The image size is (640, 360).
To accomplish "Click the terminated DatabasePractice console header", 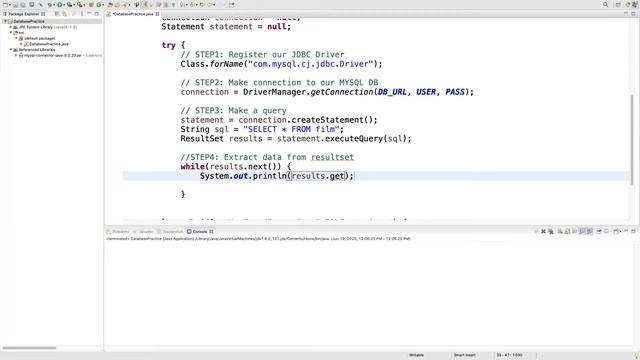I will (x=258, y=238).
